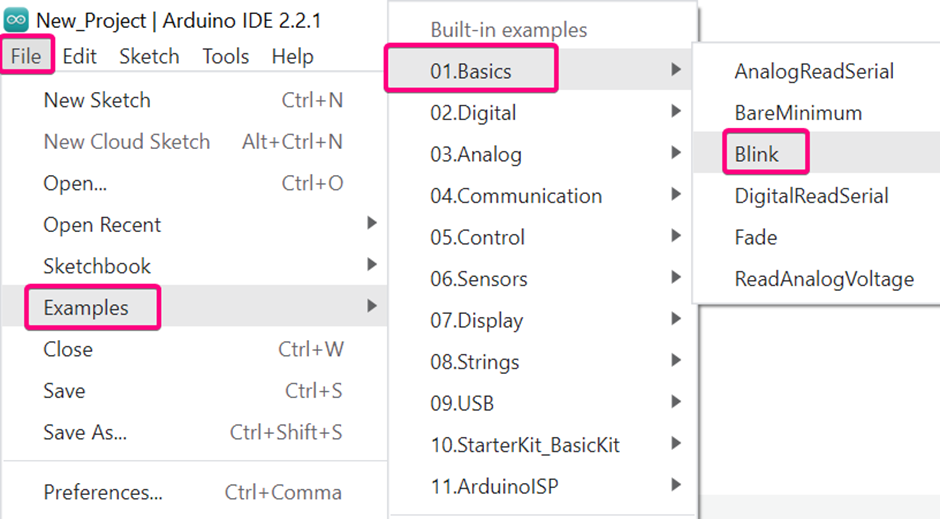Open the 10.StarterKit_BasicKit examples category
The image size is (940, 519).
point(525,445)
